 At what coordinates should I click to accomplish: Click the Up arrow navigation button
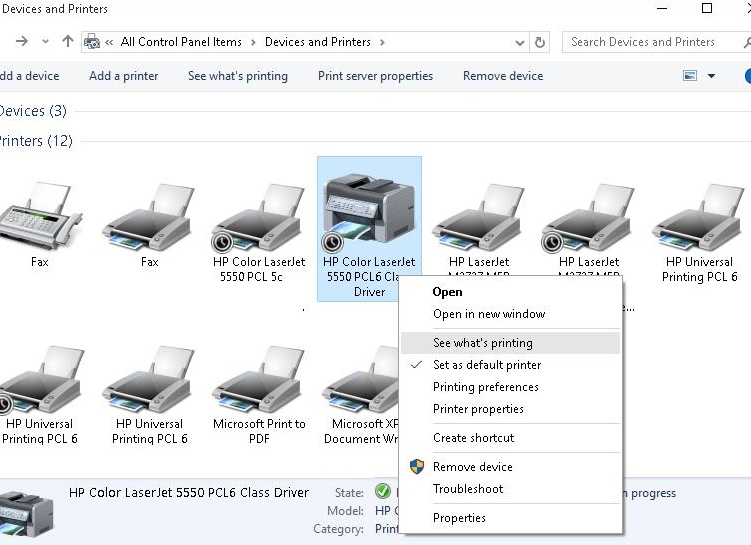coord(68,42)
